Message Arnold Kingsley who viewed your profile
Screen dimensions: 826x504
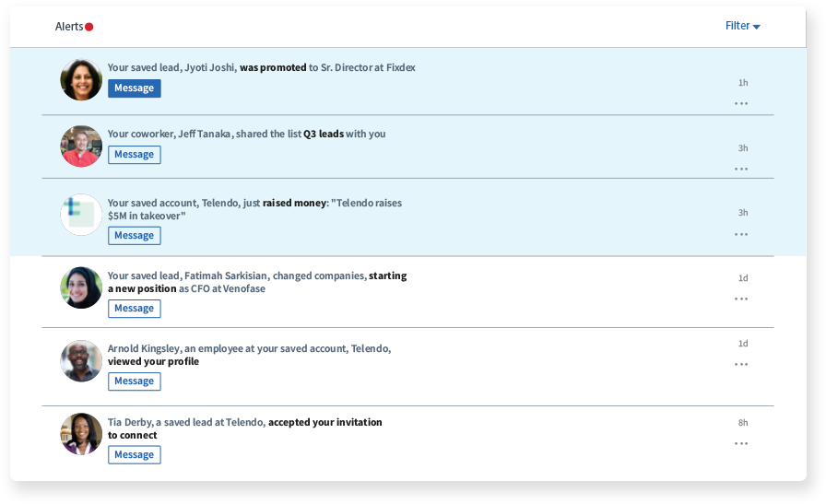135,381
